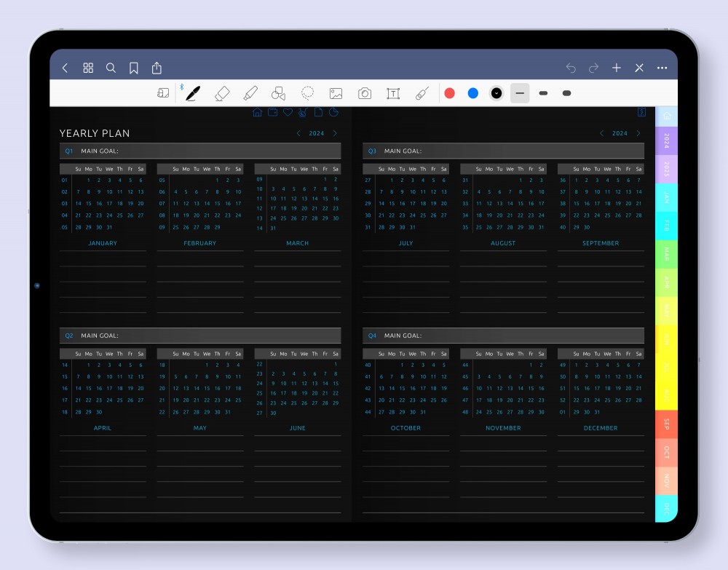728x570 pixels.
Task: Open the OCTOBER month link
Action: coord(405,428)
